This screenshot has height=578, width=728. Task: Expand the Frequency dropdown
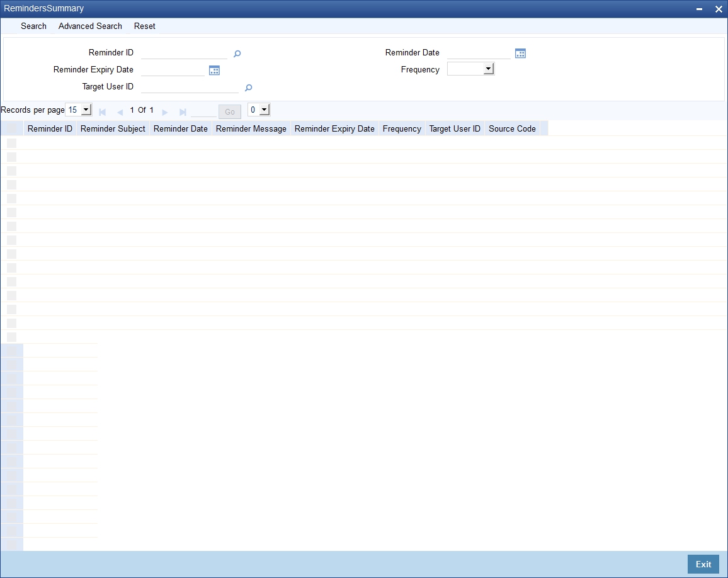point(471,69)
